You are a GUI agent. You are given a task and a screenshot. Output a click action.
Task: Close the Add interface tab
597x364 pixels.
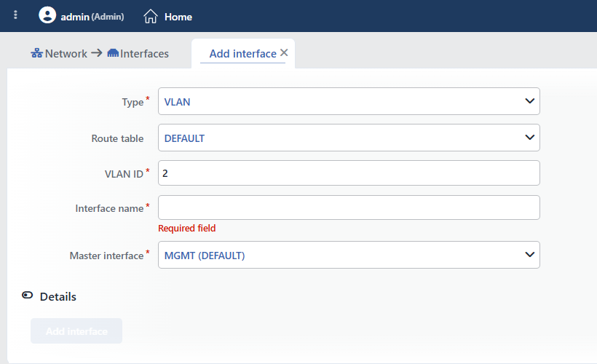(284, 52)
